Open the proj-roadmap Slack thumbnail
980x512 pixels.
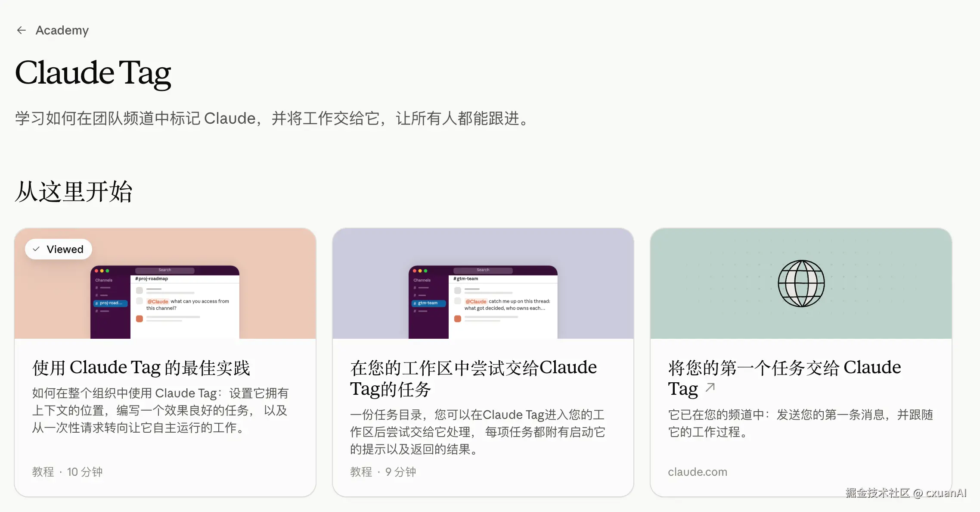(165, 302)
